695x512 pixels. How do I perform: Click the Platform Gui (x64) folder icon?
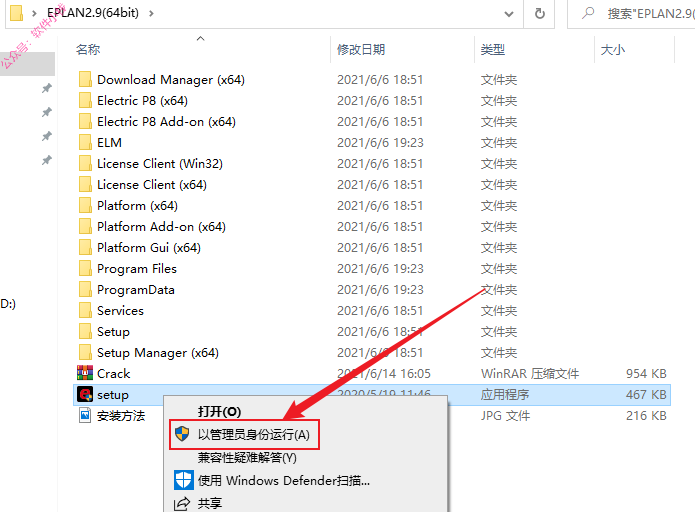point(85,247)
